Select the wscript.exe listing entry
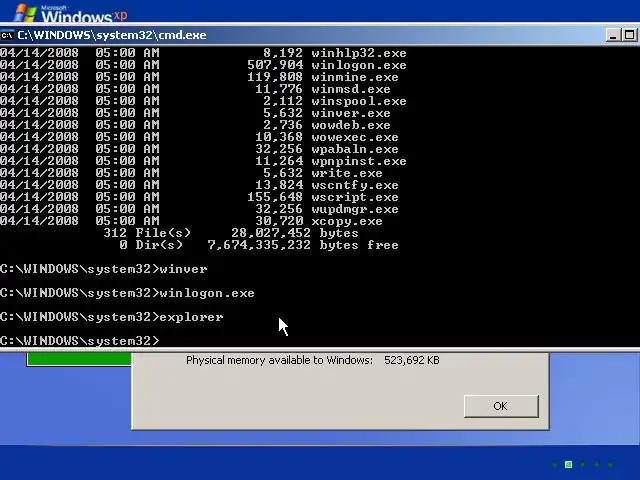640x480 pixels. (x=199, y=197)
